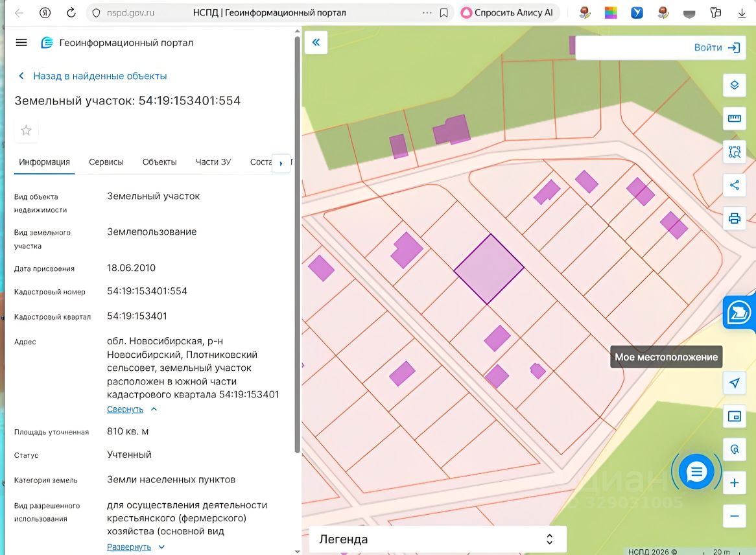
Task: Add the land plot to favorites with the star
Action: (x=26, y=130)
